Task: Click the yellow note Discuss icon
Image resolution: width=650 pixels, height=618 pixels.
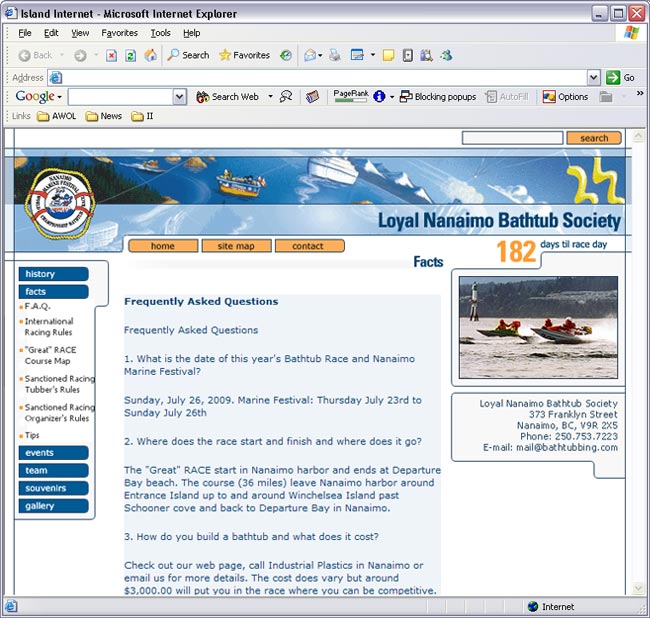Action: tap(388, 55)
